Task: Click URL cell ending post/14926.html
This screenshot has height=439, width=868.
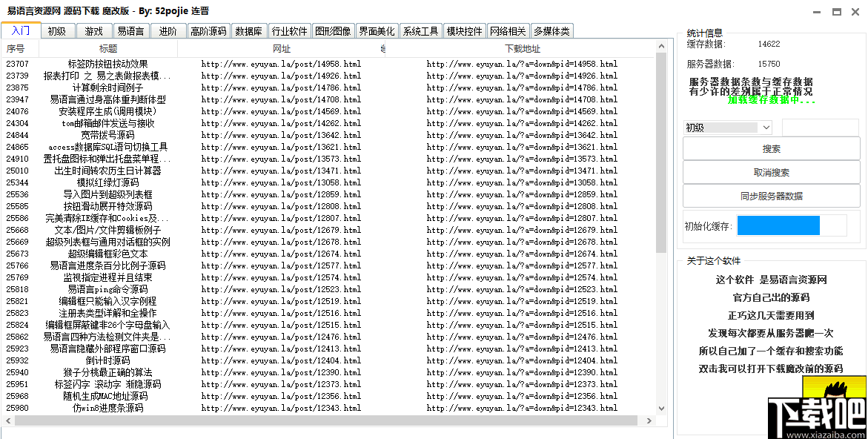Action: 281,76
